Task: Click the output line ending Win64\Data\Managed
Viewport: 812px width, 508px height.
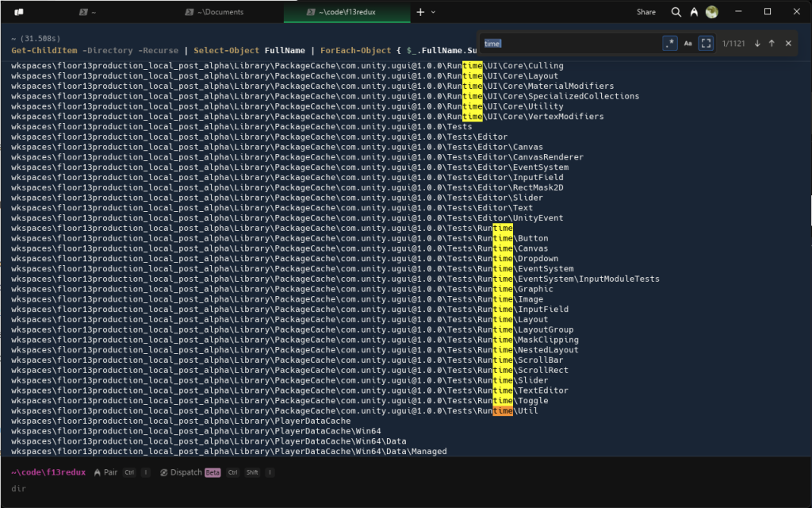Action: [x=229, y=452]
